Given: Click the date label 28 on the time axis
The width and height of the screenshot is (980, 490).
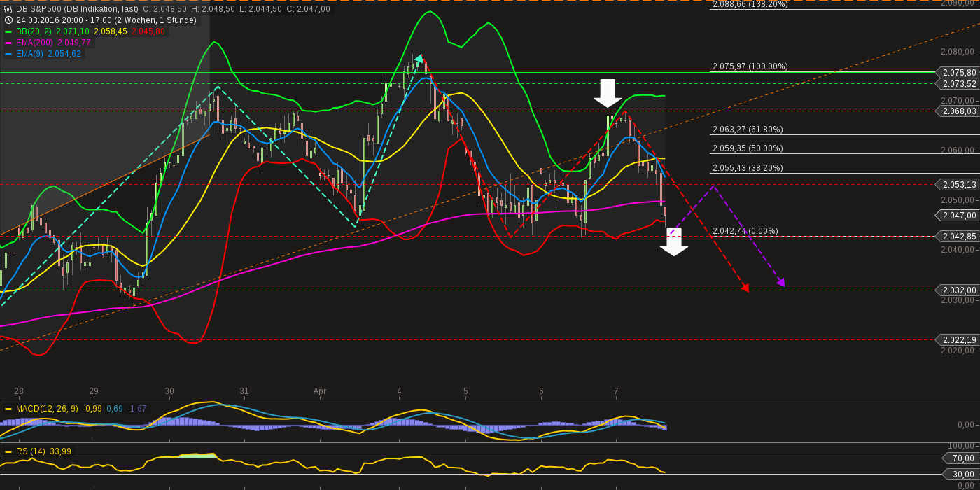Looking at the screenshot, I should pos(18,391).
